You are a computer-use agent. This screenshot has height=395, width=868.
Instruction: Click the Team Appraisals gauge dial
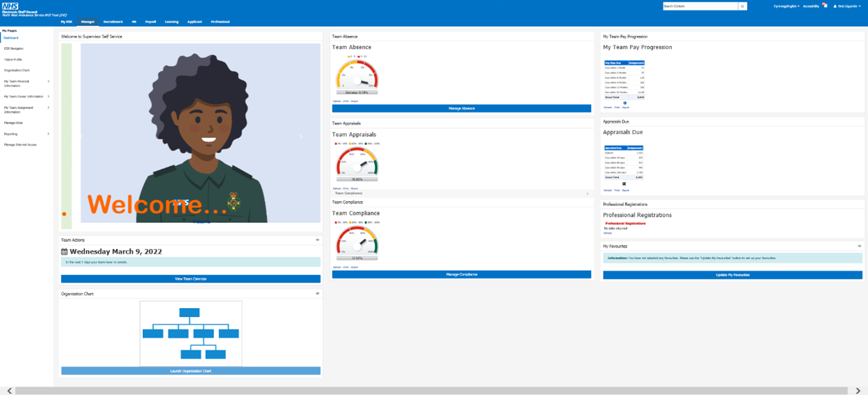click(x=357, y=162)
